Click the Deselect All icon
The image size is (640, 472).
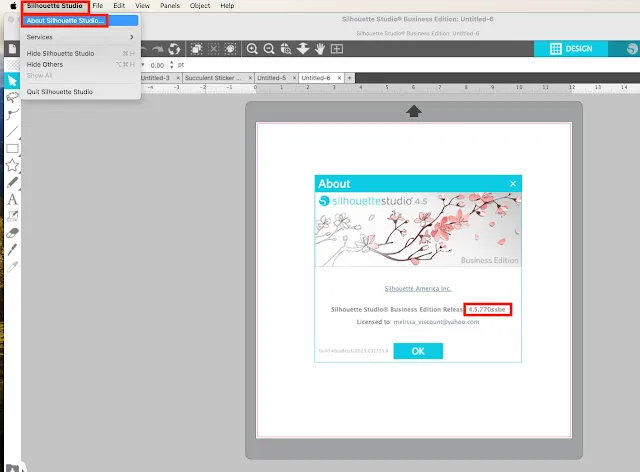213,49
